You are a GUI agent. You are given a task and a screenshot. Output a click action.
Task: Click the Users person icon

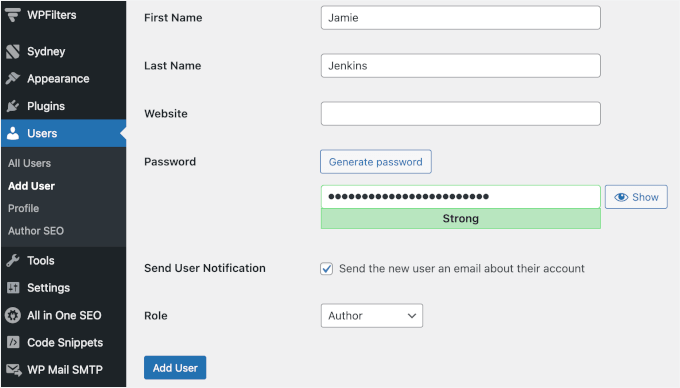13,134
